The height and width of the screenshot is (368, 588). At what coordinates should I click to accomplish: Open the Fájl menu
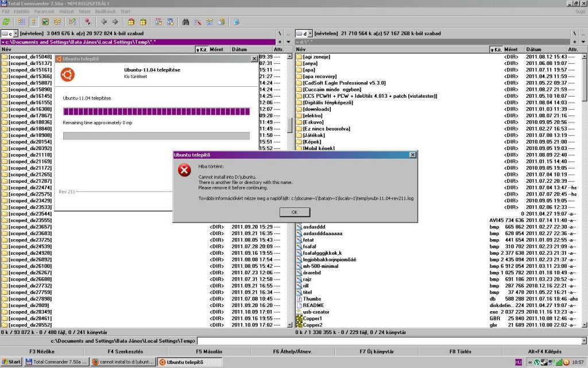click(6, 11)
